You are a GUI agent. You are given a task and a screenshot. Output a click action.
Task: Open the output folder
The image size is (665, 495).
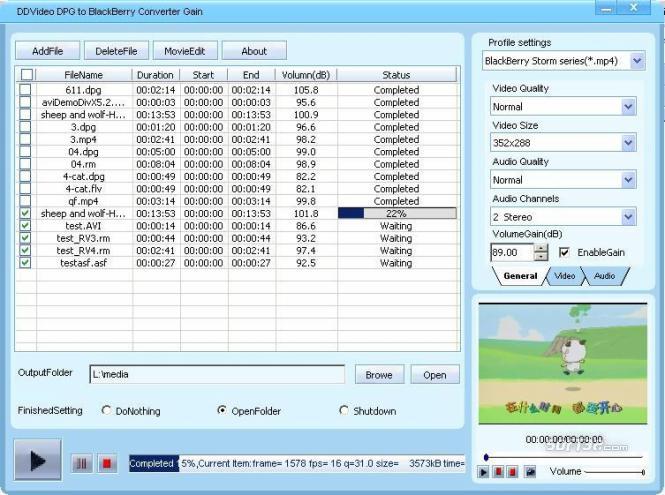(435, 375)
